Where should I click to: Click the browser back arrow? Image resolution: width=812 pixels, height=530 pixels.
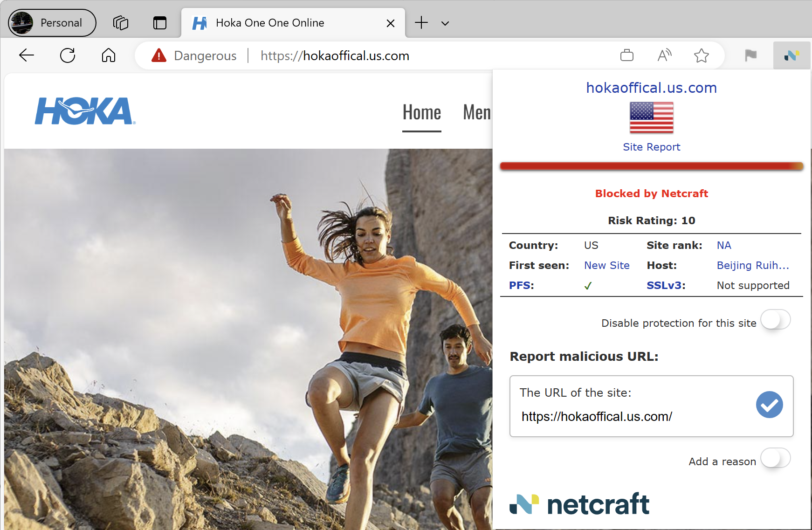27,55
